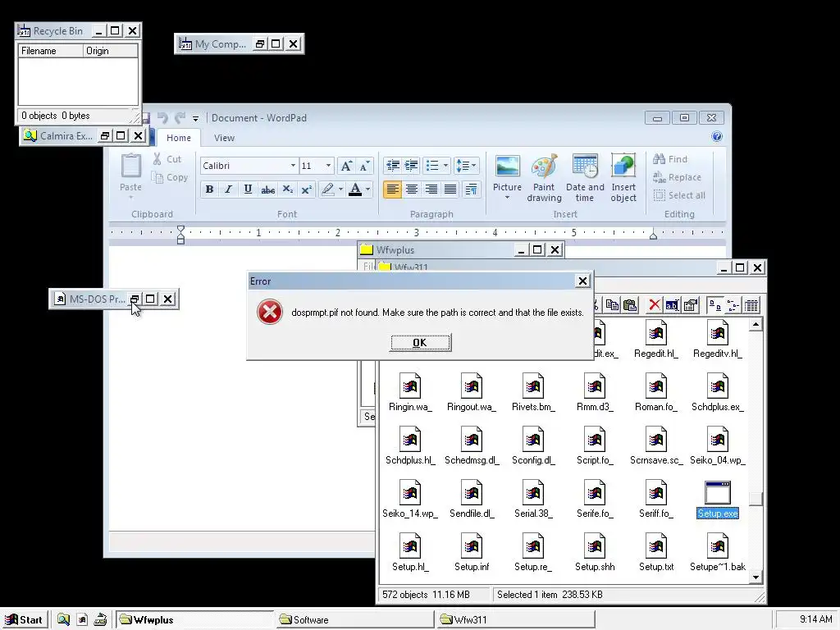Click the Paste clipboard icon in WordPad
The image size is (840, 630).
[130, 165]
